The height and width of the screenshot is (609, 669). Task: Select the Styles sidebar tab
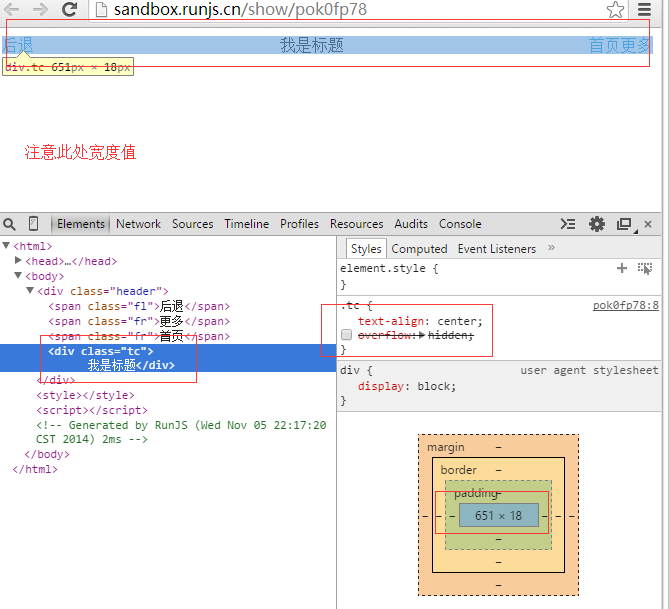(366, 249)
